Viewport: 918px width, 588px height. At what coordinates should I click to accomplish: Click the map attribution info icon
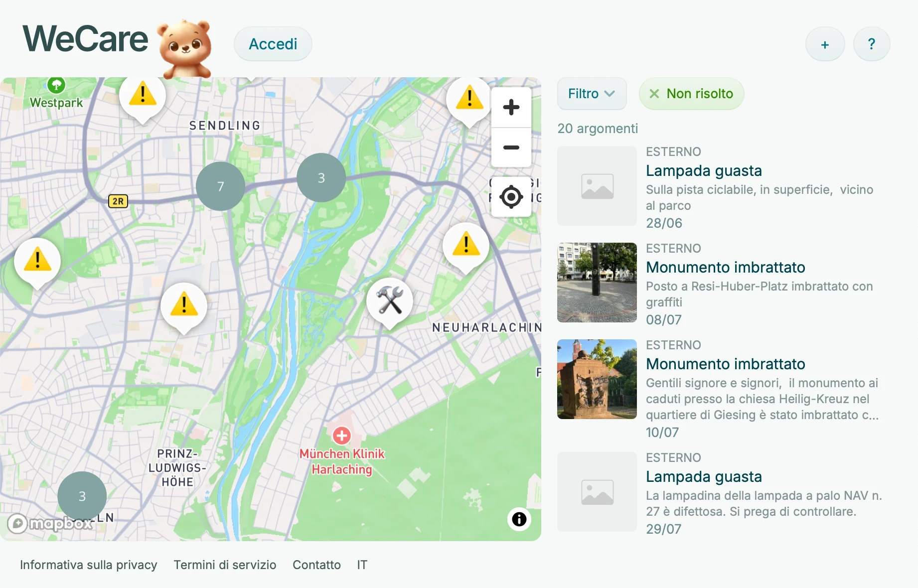pos(519,519)
